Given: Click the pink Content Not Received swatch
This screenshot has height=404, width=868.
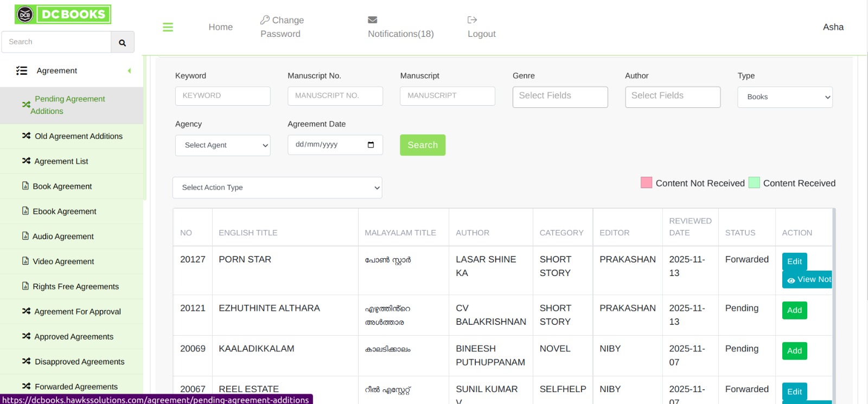Looking at the screenshot, I should [x=646, y=183].
